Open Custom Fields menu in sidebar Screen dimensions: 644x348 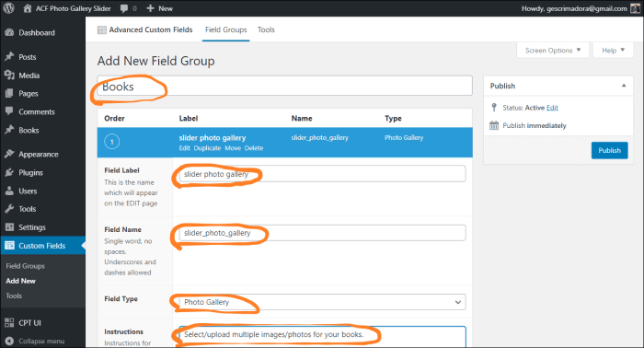click(x=42, y=246)
